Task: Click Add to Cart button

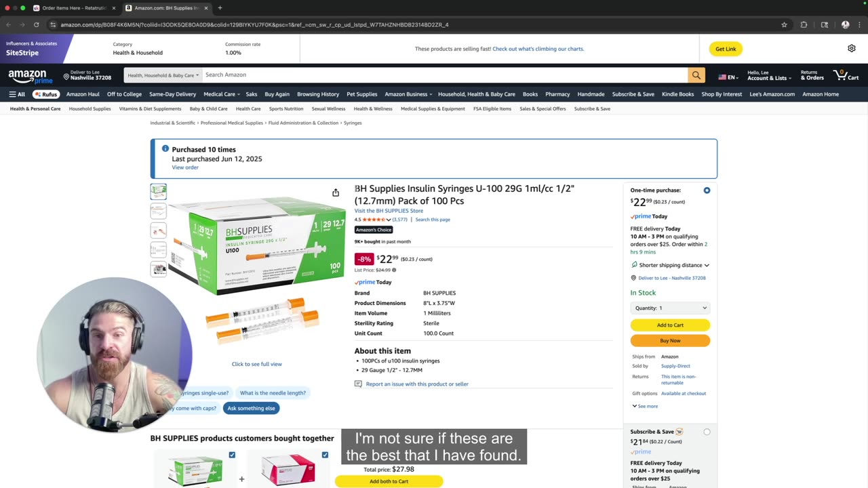Action: [670, 325]
